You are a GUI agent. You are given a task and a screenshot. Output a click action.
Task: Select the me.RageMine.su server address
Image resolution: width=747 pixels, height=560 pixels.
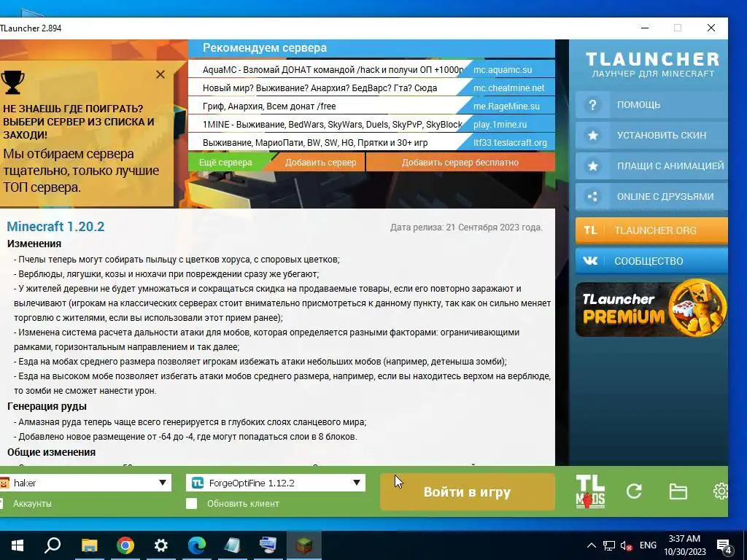point(506,106)
